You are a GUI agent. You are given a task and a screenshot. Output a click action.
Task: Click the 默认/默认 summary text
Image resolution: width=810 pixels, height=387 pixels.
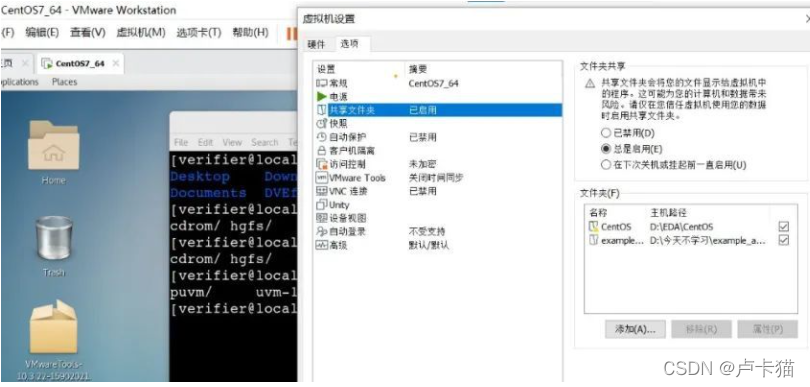429,245
